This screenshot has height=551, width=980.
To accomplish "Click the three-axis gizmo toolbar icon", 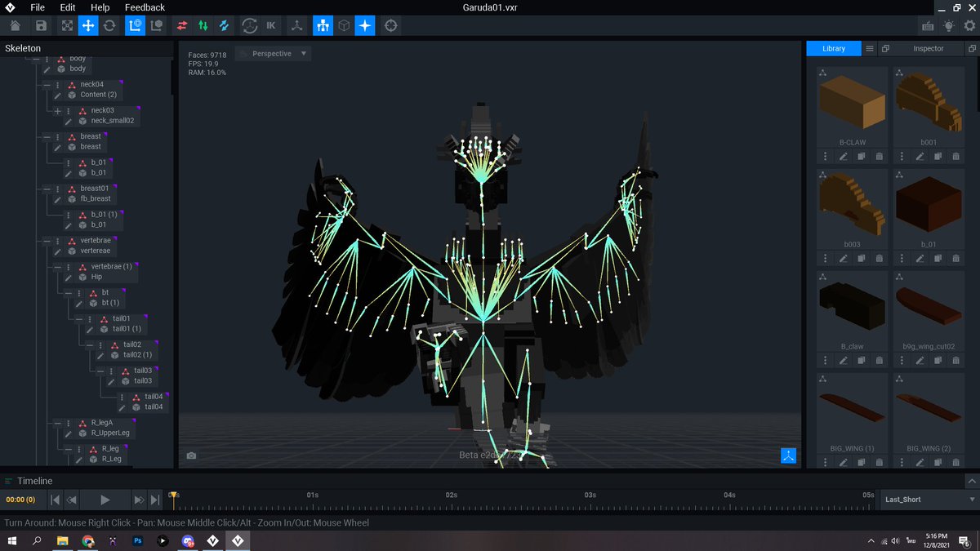I will 297,26.
